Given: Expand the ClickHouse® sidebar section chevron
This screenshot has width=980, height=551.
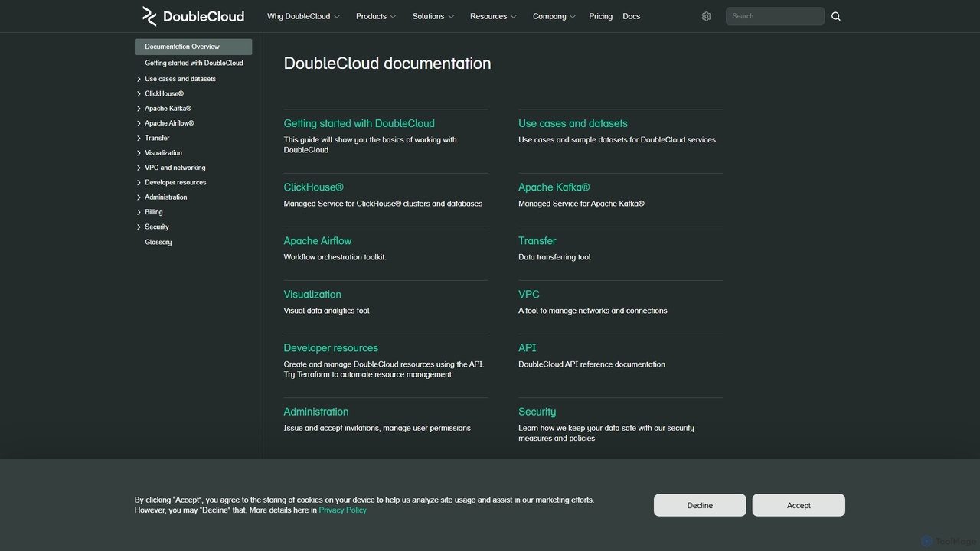Looking at the screenshot, I should click(x=139, y=93).
